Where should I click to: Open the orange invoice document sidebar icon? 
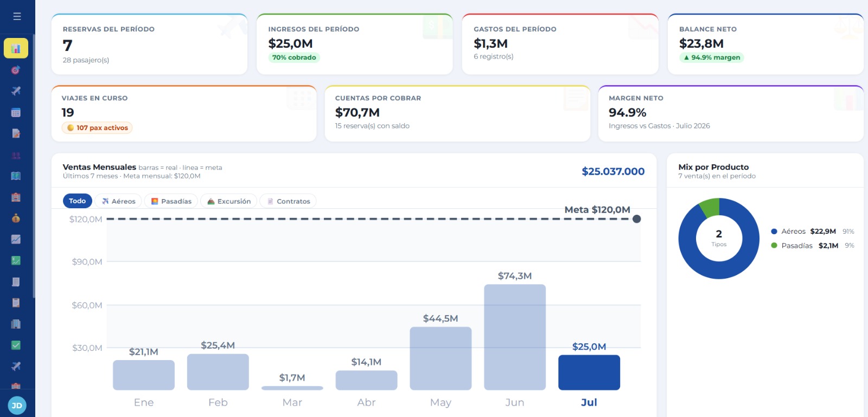pyautogui.click(x=16, y=303)
